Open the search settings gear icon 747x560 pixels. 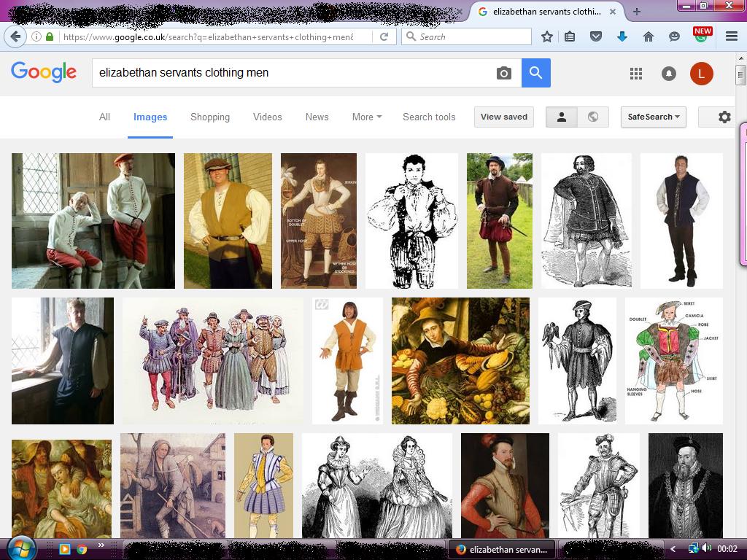(724, 117)
